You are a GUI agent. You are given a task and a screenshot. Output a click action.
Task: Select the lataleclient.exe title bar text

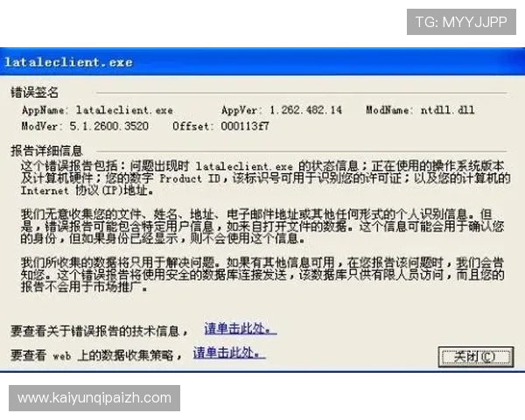[x=68, y=62]
